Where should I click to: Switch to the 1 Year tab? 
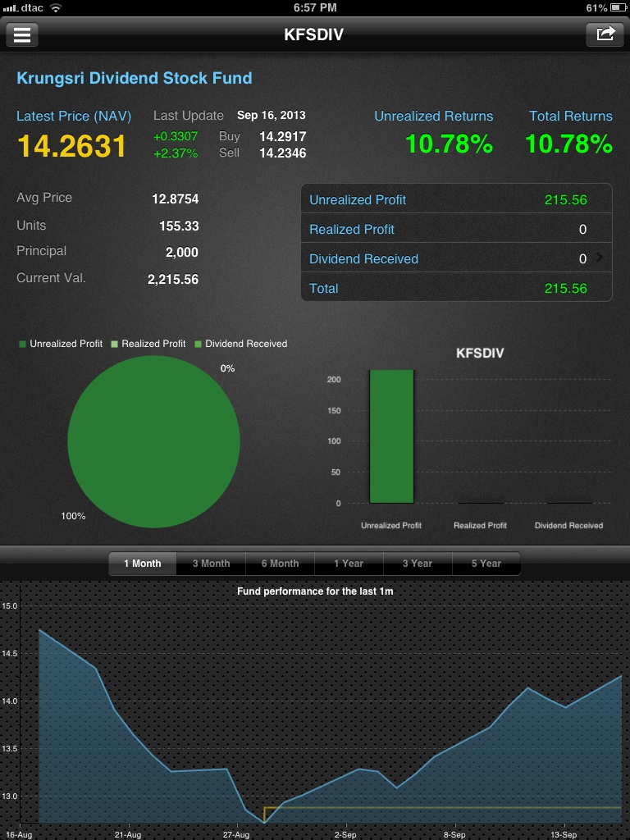tap(349, 564)
